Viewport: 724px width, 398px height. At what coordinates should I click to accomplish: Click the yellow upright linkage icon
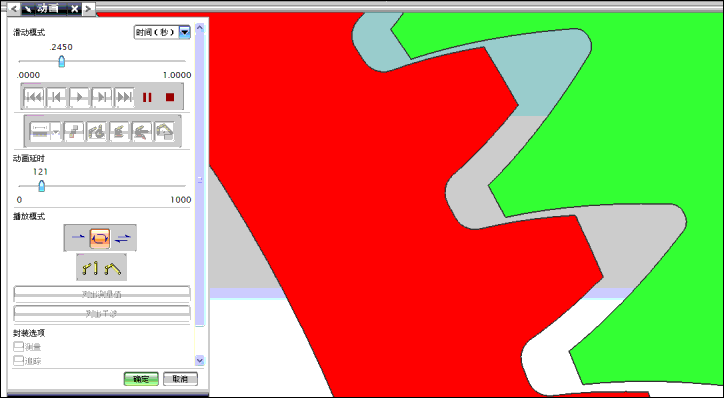[90, 268]
